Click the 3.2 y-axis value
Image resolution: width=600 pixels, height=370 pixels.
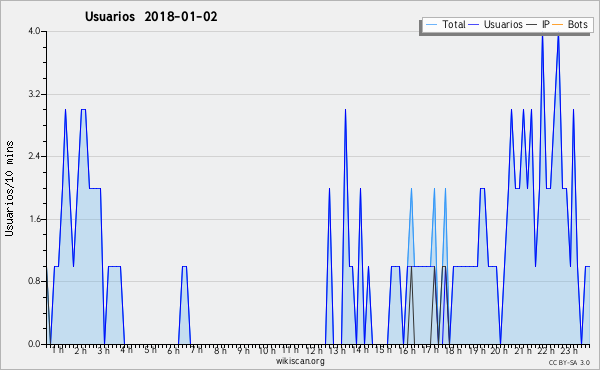34,94
